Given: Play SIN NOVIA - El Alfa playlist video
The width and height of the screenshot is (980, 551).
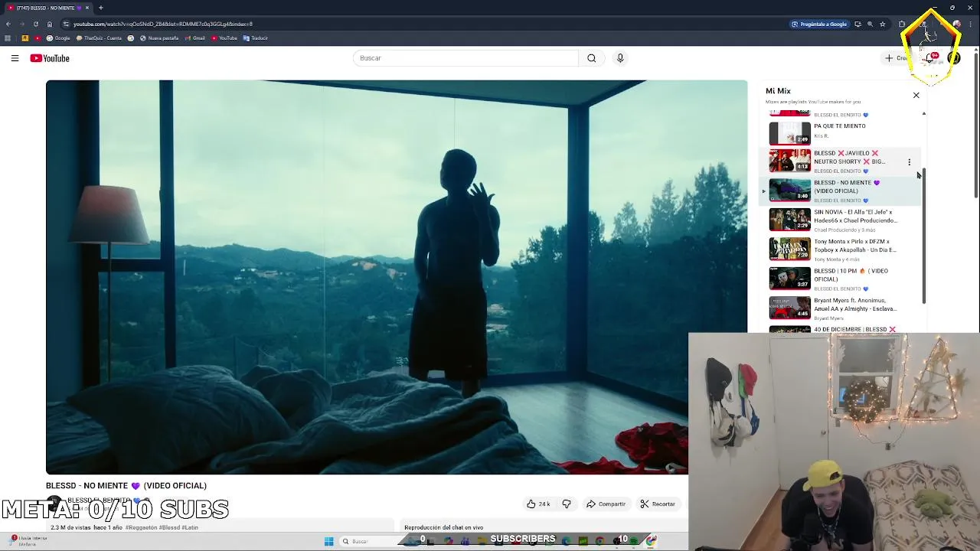Looking at the screenshot, I should click(x=839, y=220).
